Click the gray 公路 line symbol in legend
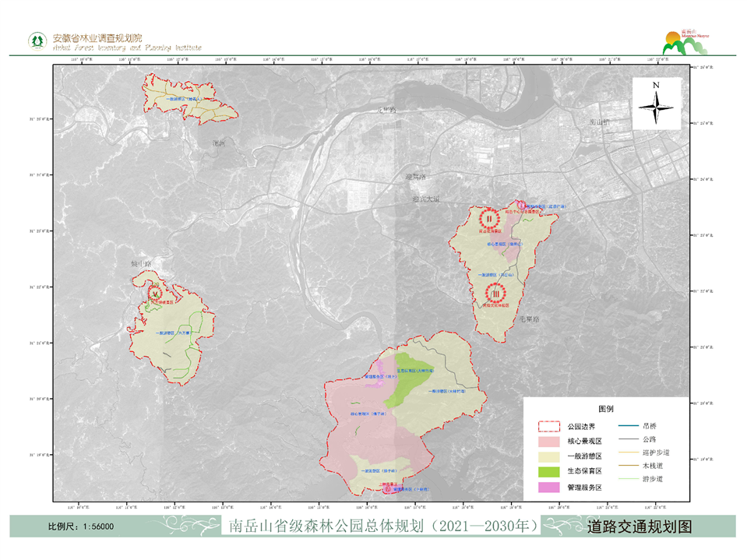Screen dimensions: 747x560 [629, 438]
